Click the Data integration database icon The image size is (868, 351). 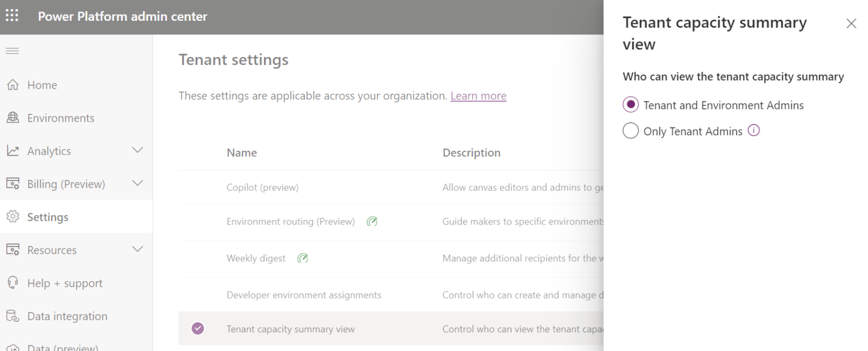12,316
